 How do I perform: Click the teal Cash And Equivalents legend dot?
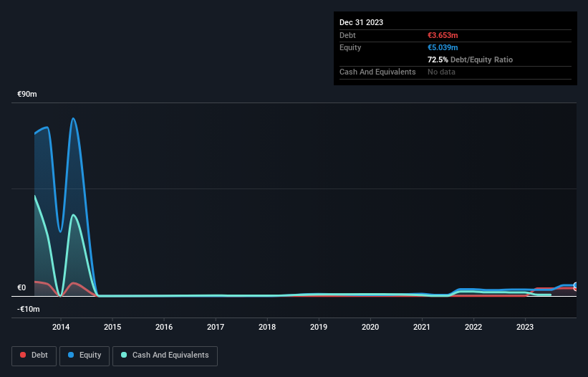tap(124, 355)
